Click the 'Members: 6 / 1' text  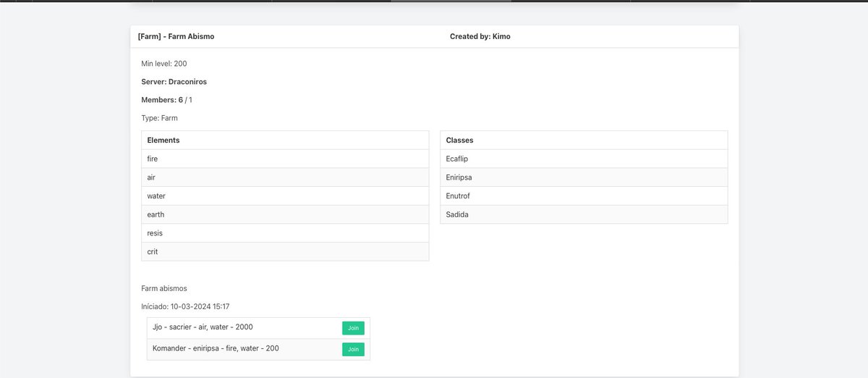point(167,100)
